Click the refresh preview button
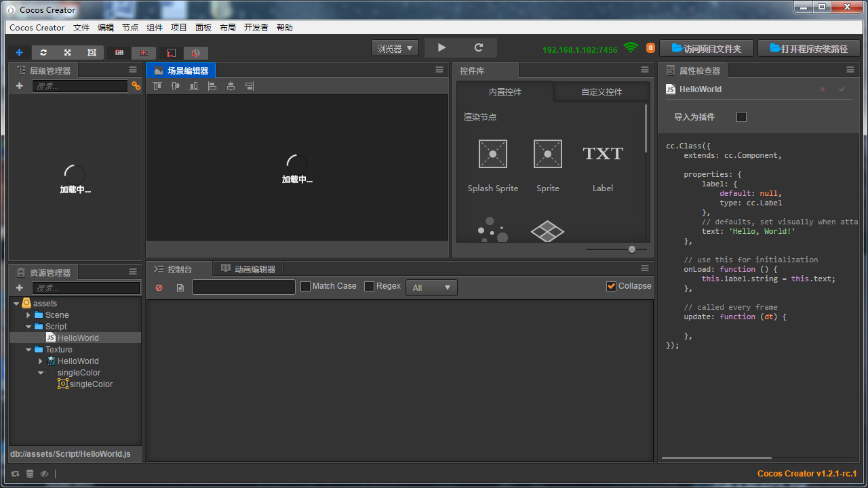Viewport: 868px width, 488px height. 479,47
